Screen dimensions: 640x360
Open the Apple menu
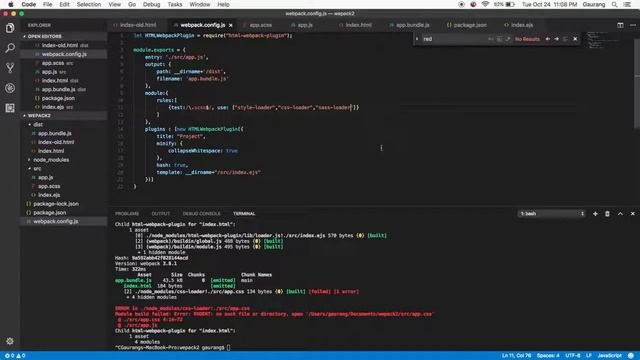pos(11,4)
